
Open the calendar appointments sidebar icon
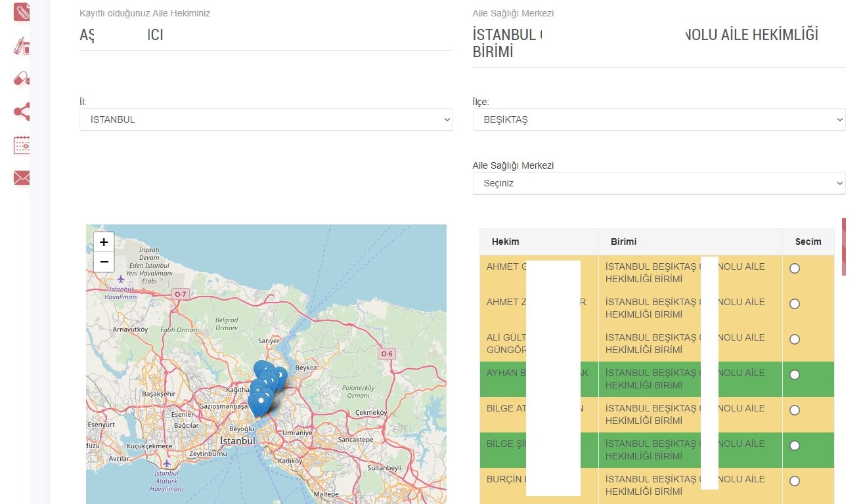click(x=22, y=145)
